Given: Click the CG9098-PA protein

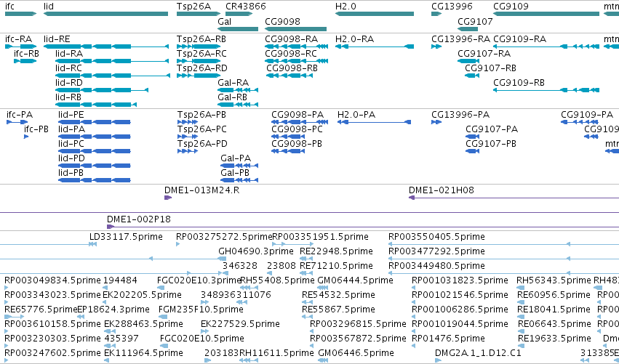Looking at the screenshot, I should (x=300, y=122).
